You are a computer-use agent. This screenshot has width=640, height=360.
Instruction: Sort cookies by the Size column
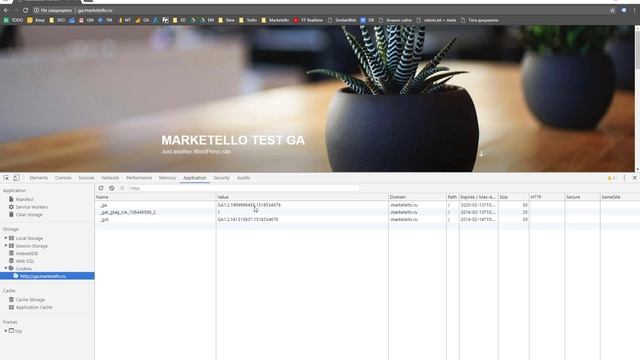point(513,197)
